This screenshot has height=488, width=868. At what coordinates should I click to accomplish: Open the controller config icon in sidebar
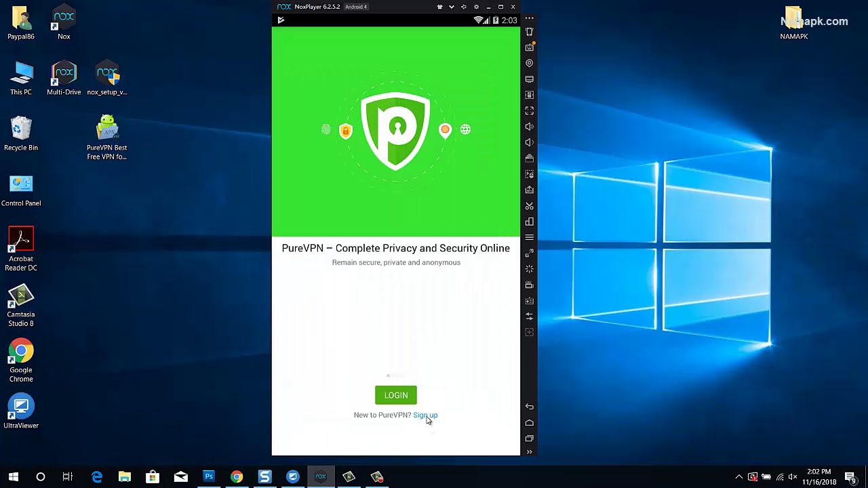click(530, 301)
